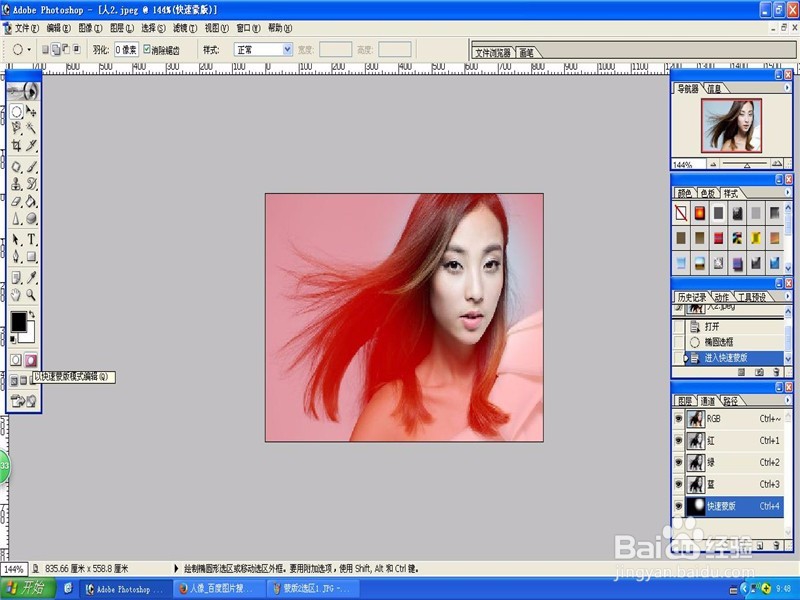Select the Magic Wand tool
This screenshot has height=600, width=800.
tap(31, 128)
